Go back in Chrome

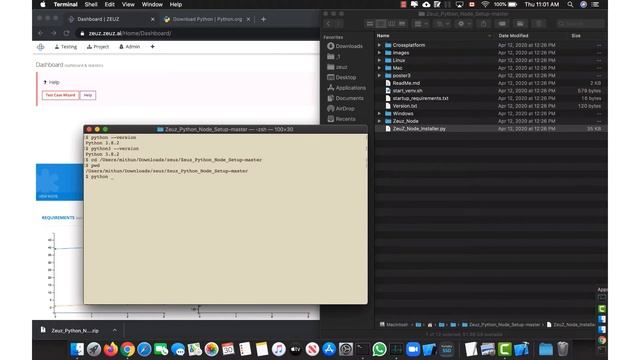pyautogui.click(x=40, y=33)
